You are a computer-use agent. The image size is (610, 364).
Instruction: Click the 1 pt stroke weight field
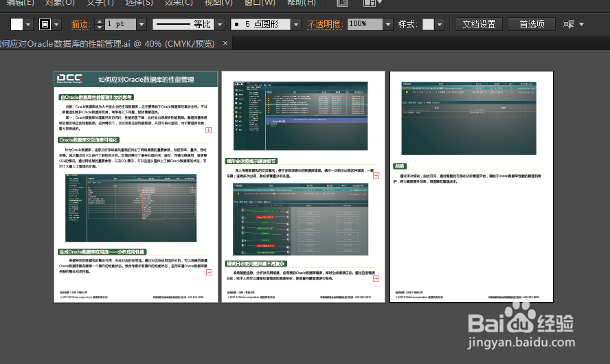[120, 24]
